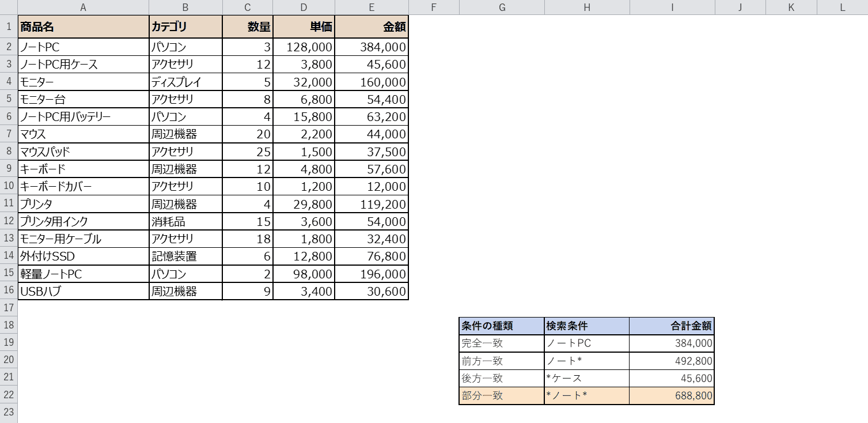Select the プリンタ用インク cell
Viewport: 868px width, 423px height.
[x=84, y=221]
